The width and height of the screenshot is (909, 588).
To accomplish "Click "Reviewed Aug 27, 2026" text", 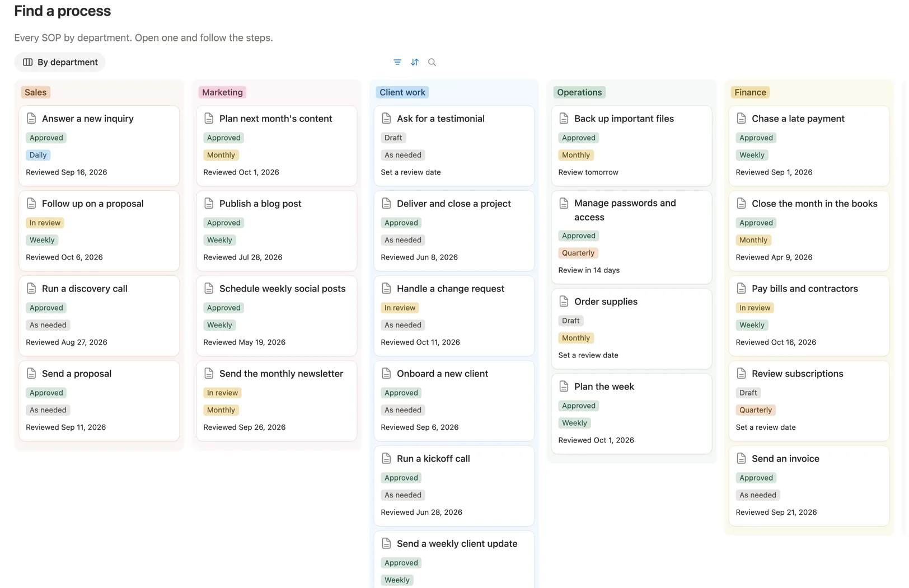I will pos(67,342).
